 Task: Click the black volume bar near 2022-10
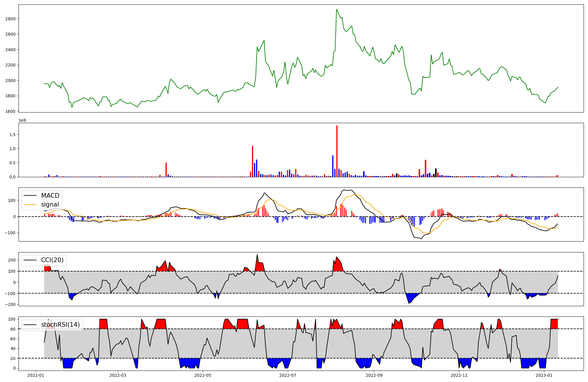coord(436,173)
